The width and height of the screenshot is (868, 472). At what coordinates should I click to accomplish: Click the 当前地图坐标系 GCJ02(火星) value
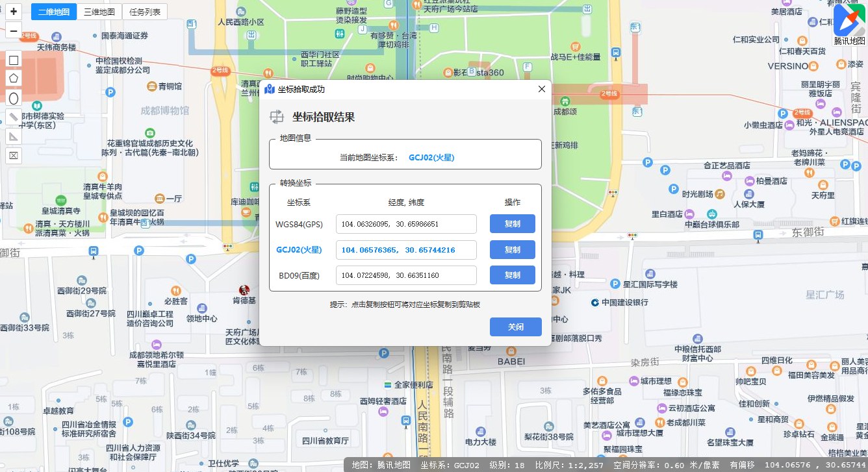tap(431, 157)
